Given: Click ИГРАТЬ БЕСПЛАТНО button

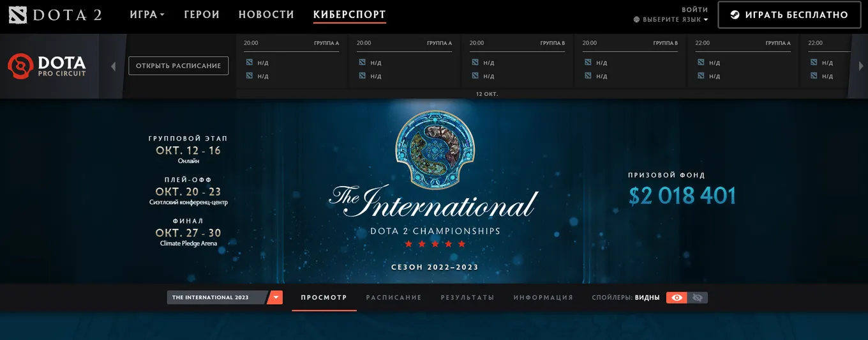Looking at the screenshot, I should (788, 15).
